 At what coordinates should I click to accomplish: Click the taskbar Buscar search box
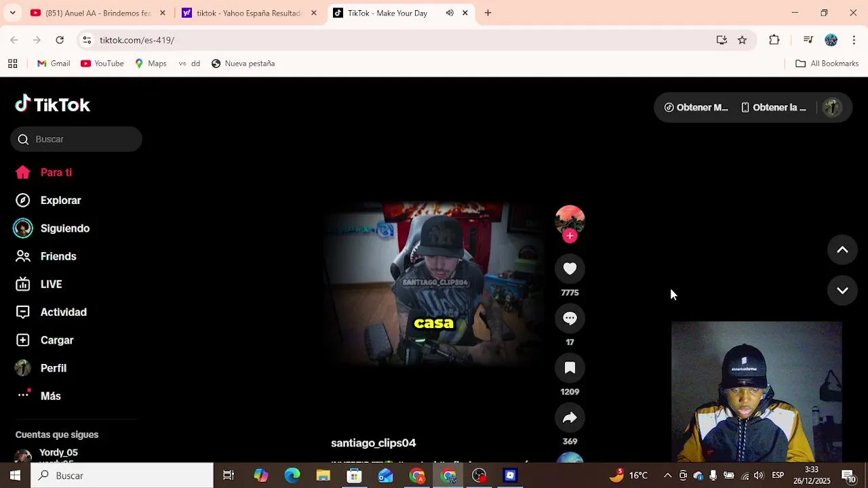[x=122, y=476]
